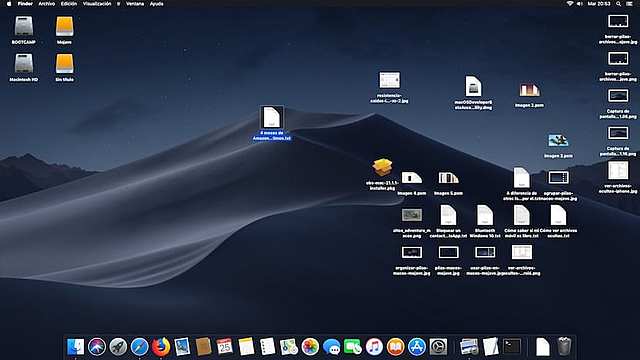Open the Ayuda menu
Screen dimensions: 640x360
point(156,4)
